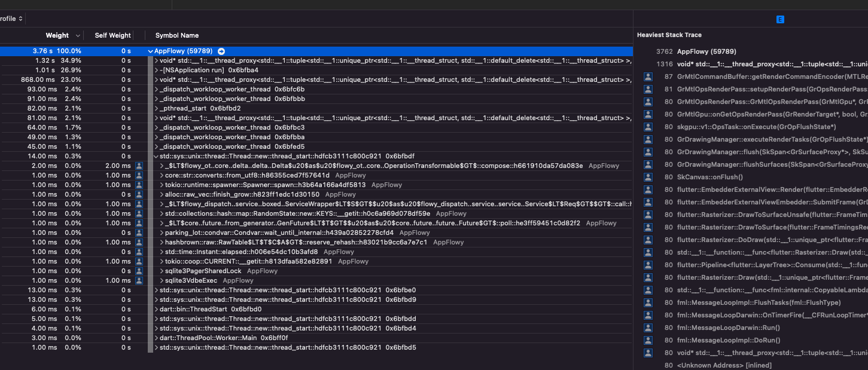Screen dimensions: 868x370
Task: Expand dart::ThreadPool::Worker::Main row
Action: [156, 338]
